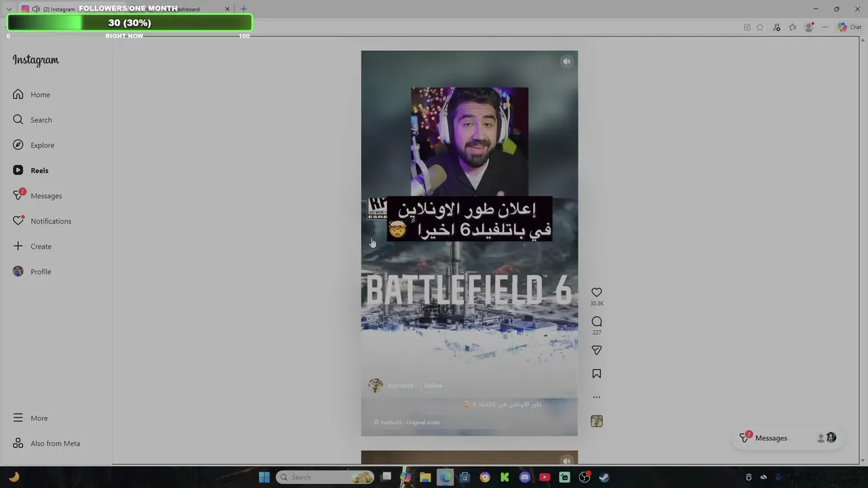Open Messages from the left sidebar
Viewport: 868px width, 488px height.
pos(37,196)
